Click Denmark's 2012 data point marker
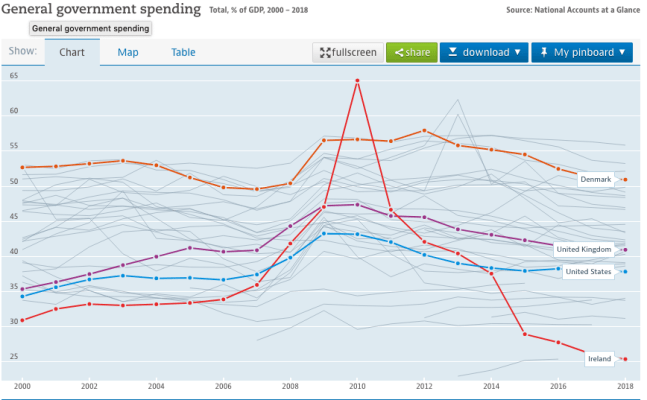The width and height of the screenshot is (647, 400). 424,131
